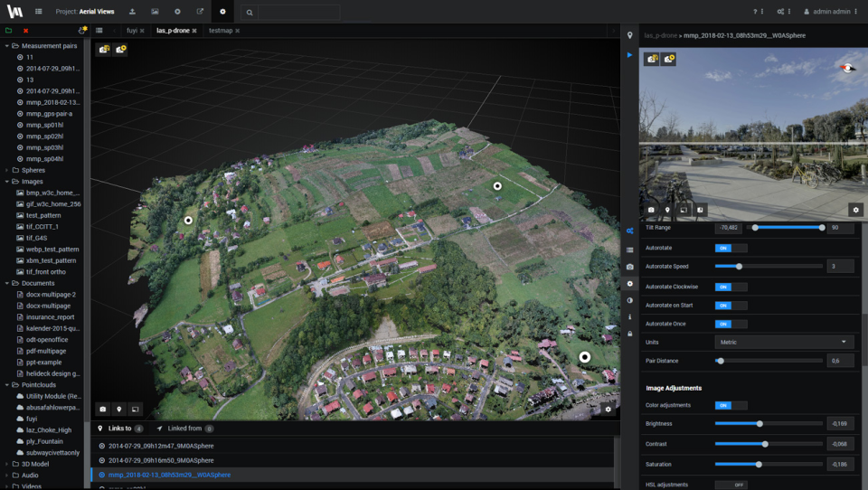
Task: Turn off the Autorotate switch
Action: 731,248
